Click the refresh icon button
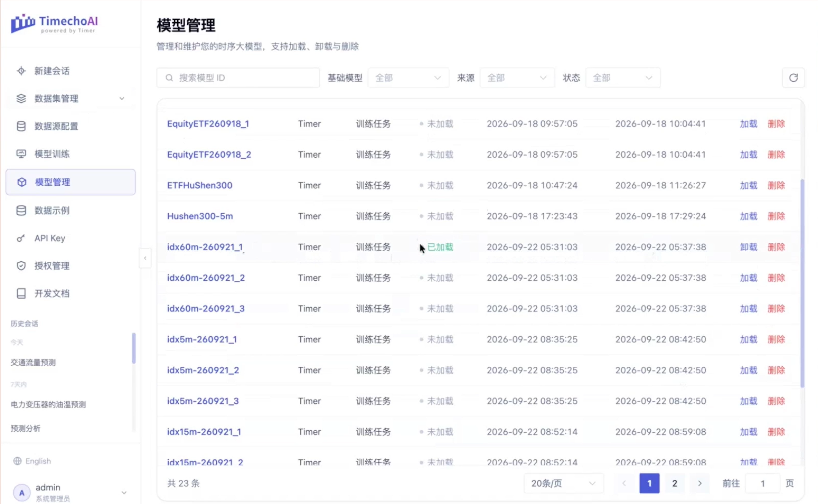Viewport: 818px width, 504px height. pos(793,78)
